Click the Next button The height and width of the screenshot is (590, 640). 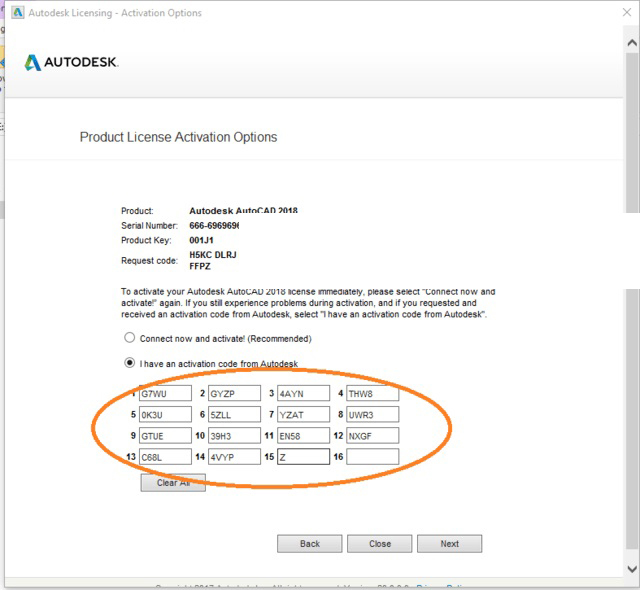[449, 544]
